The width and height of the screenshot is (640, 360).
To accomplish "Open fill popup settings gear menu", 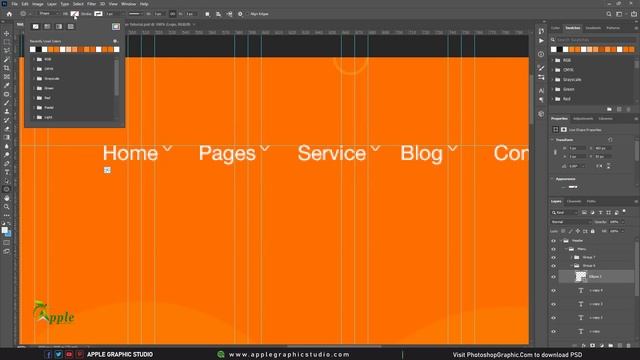I will [115, 41].
